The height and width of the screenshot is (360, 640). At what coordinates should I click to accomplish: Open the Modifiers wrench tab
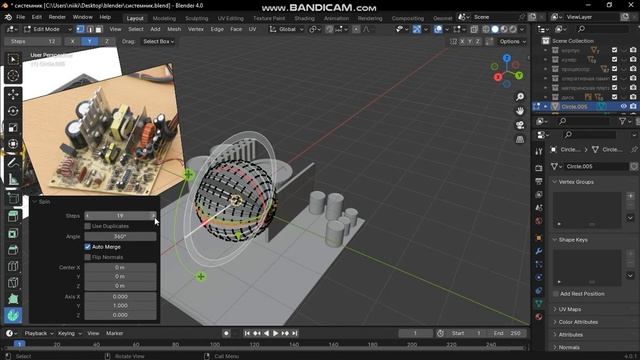(x=539, y=251)
